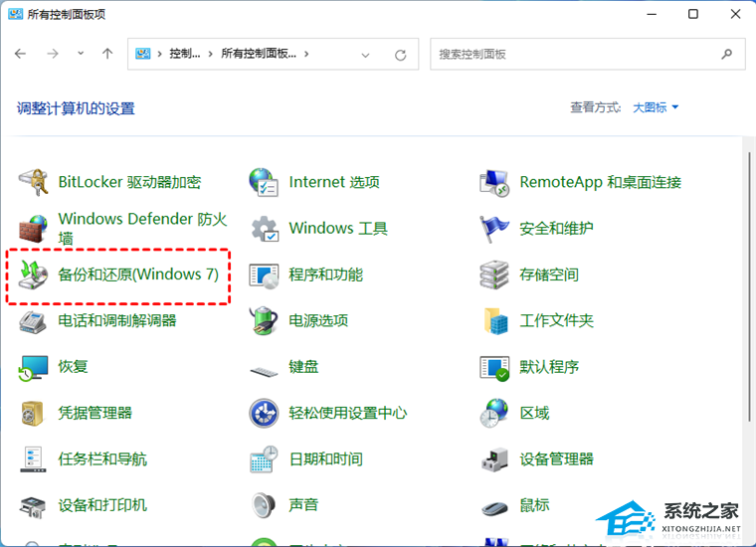Click the 区域 globe clock icon
This screenshot has height=547, width=756.
[x=494, y=413]
